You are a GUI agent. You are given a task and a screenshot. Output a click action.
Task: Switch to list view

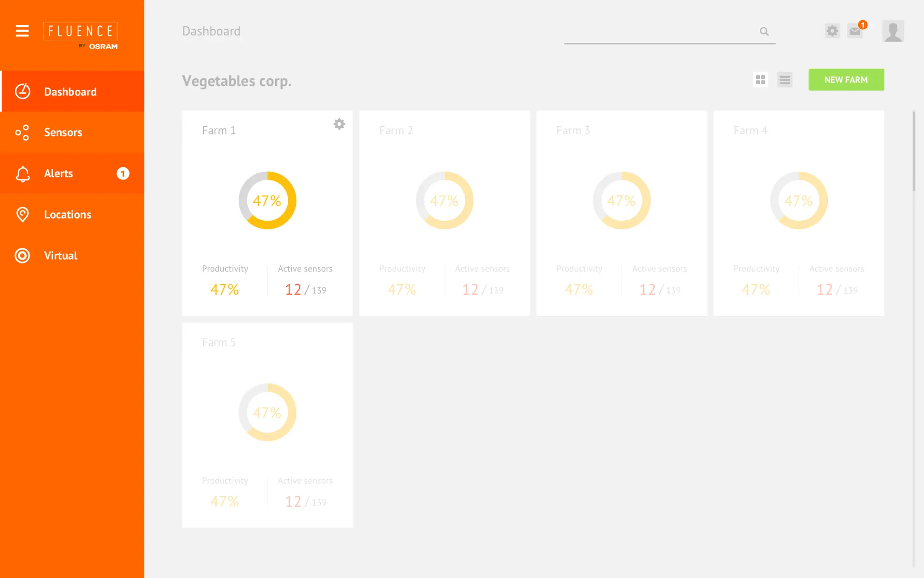point(784,80)
